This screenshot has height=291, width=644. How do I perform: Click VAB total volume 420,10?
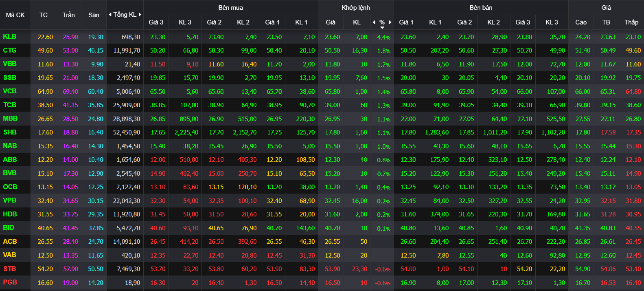pos(131,256)
